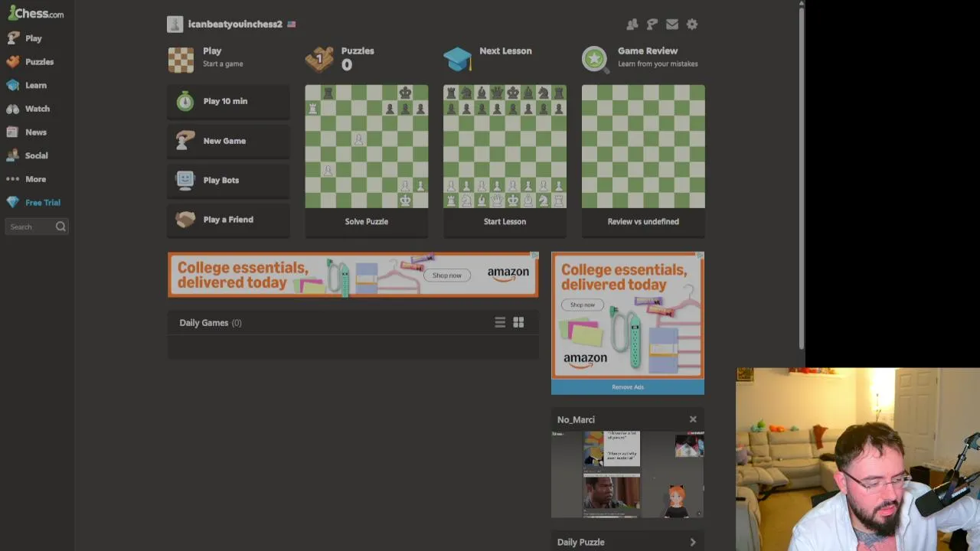Open Learn in the sidebar

[36, 85]
